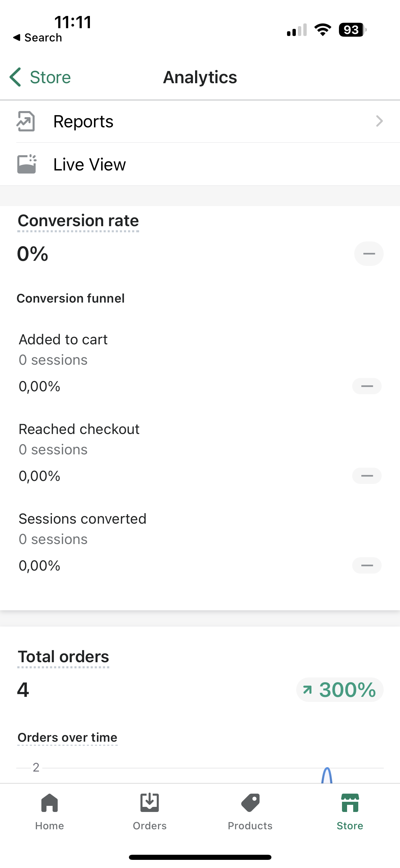Tap the Reports chart icon

coord(26,121)
